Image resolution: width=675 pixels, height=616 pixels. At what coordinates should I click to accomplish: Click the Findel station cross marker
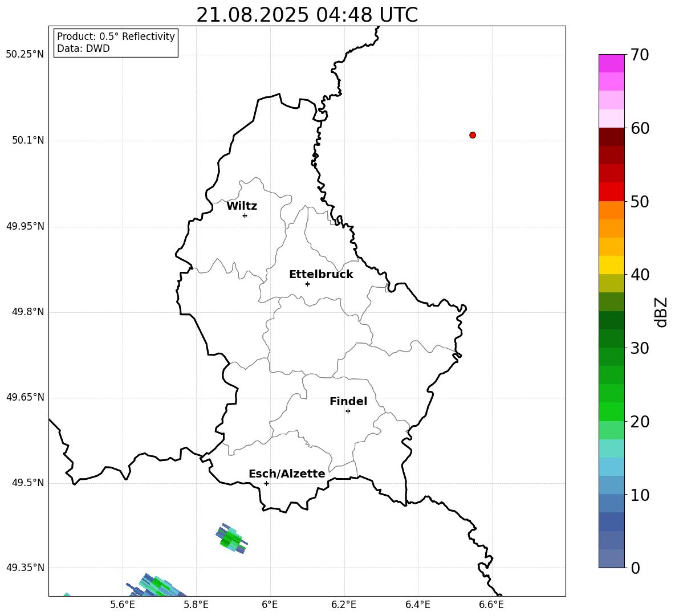tap(348, 411)
